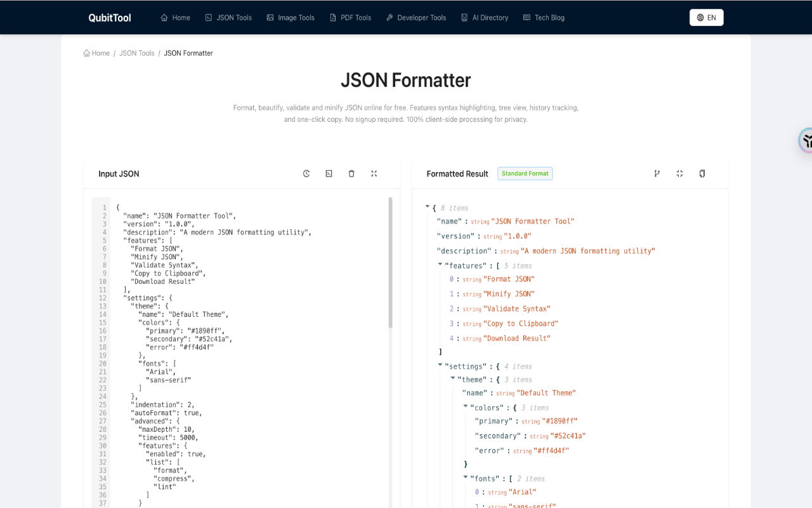Click the "maxDepth": 10 line in editor
This screenshot has height=508, width=812.
167,430
